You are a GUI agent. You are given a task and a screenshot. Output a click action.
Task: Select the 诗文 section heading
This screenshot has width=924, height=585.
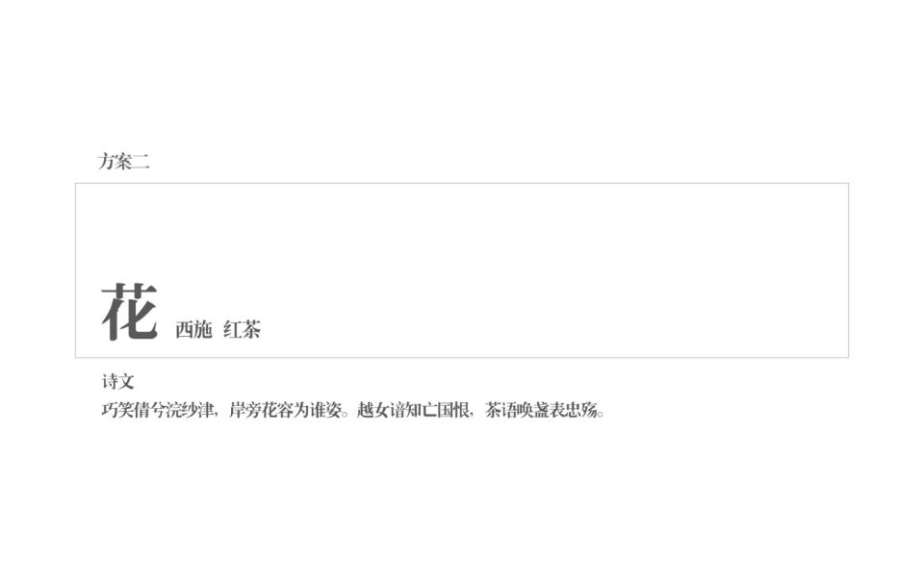(x=117, y=382)
